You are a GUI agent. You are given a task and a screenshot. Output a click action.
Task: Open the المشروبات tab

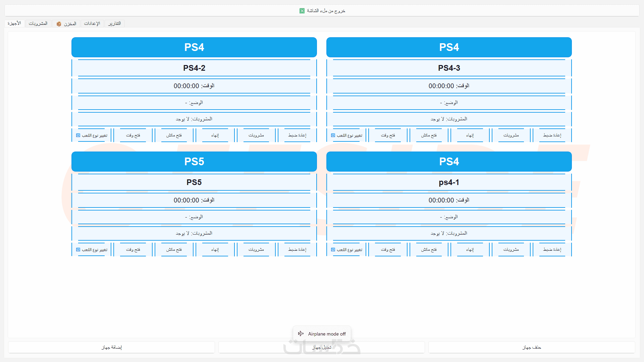pos(38,23)
